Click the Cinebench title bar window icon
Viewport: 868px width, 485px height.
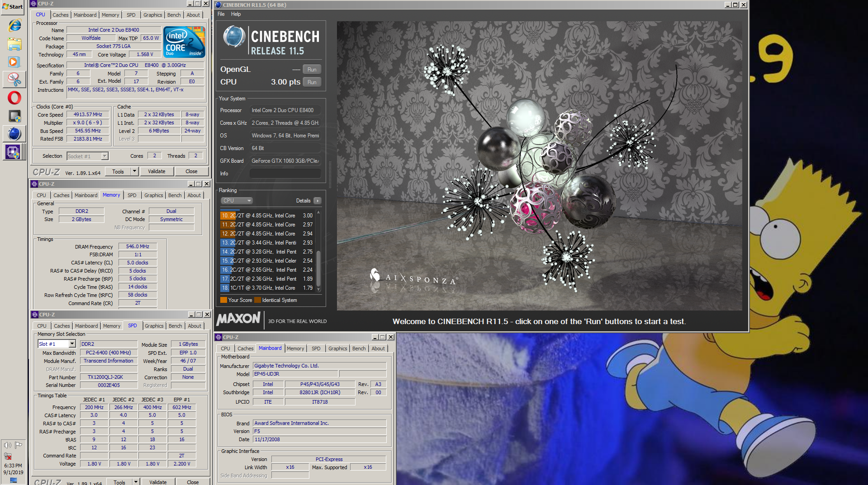click(x=218, y=5)
